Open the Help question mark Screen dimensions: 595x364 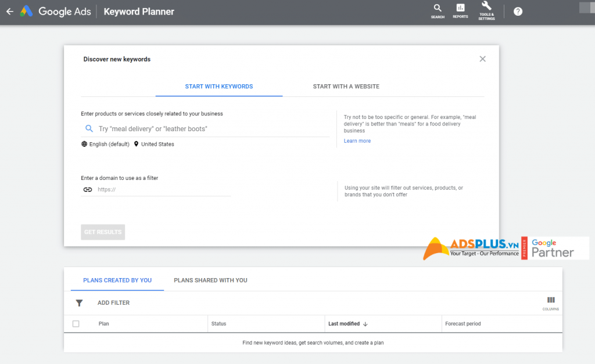pyautogui.click(x=518, y=12)
